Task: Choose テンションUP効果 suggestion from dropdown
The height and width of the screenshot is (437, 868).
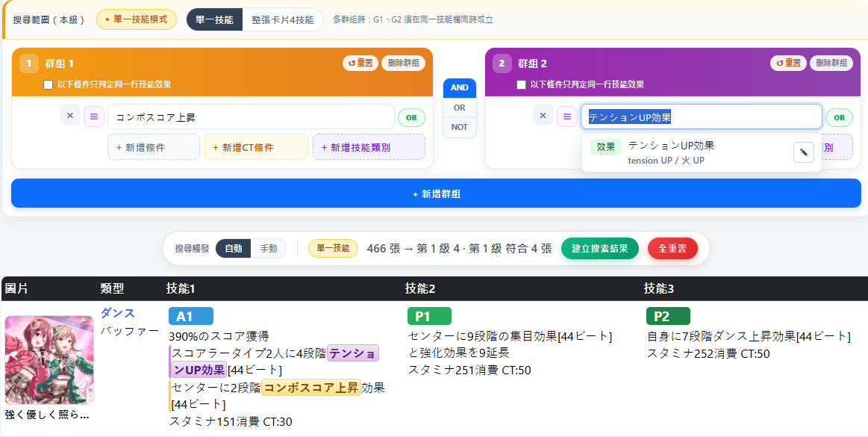Action: (701, 152)
